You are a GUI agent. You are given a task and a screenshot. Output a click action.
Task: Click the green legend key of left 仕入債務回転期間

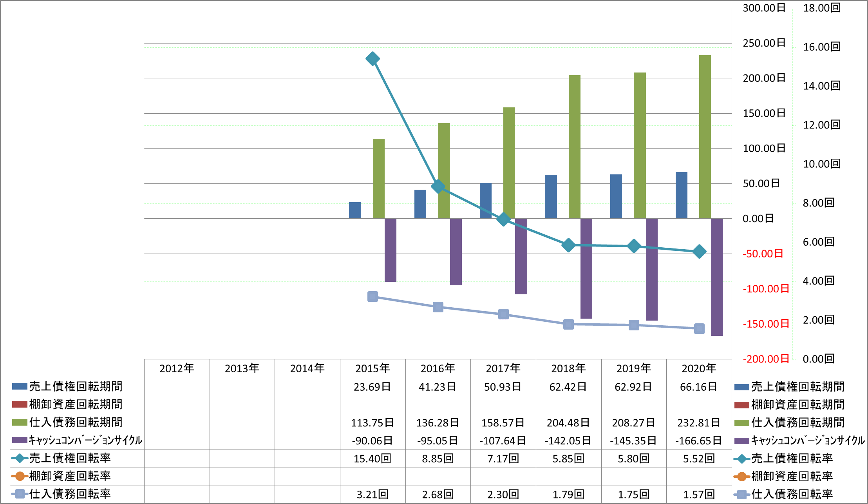pos(19,422)
